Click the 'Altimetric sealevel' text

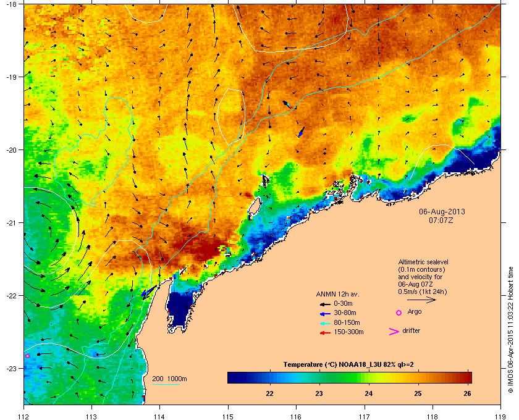pos(423,262)
